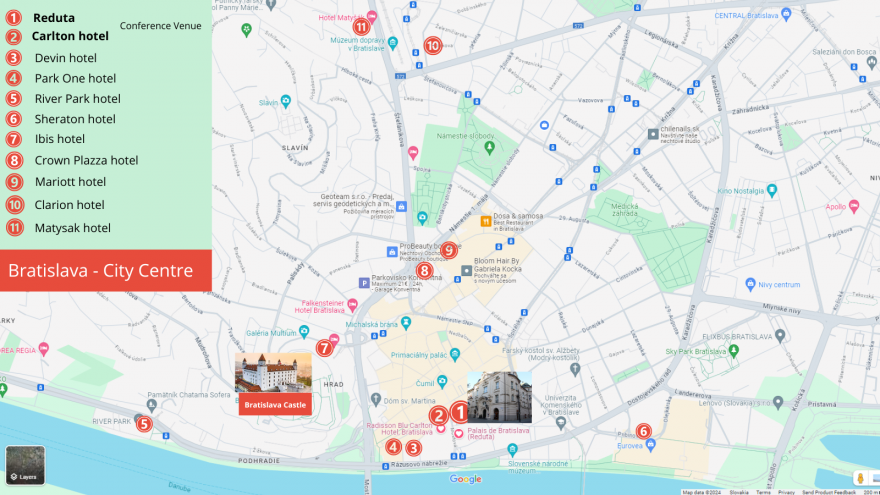This screenshot has width=880, height=495.
Task: Select marker 5 at River Park
Action: pos(145,424)
